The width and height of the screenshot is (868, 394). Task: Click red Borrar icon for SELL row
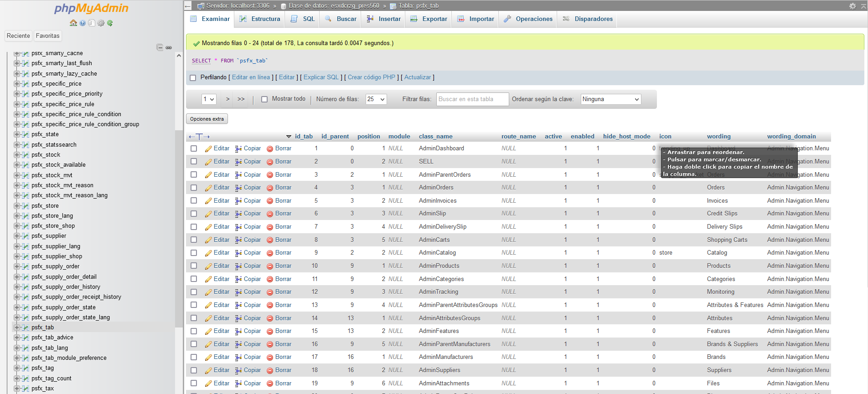pos(270,162)
